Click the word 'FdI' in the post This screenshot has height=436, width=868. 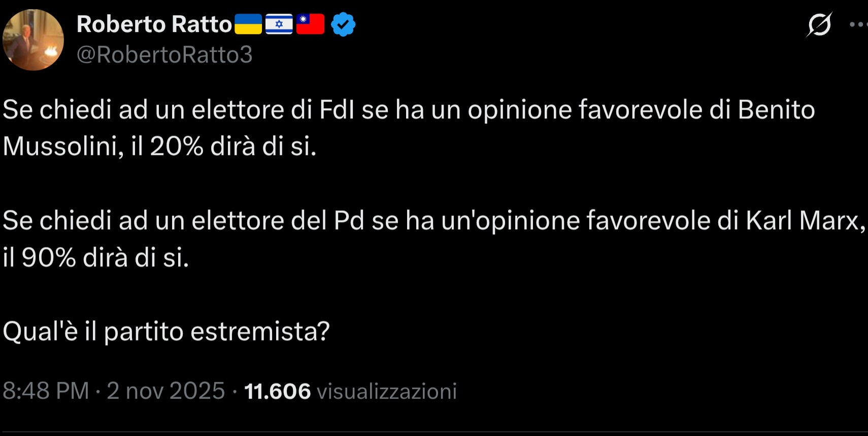[x=337, y=110]
